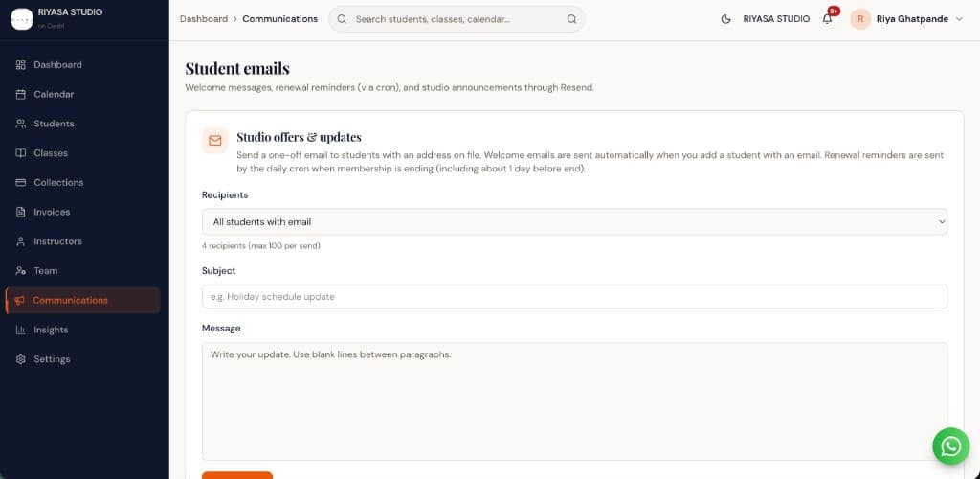Toggle dark mode moon icon
This screenshot has height=479, width=980.
coord(725,19)
